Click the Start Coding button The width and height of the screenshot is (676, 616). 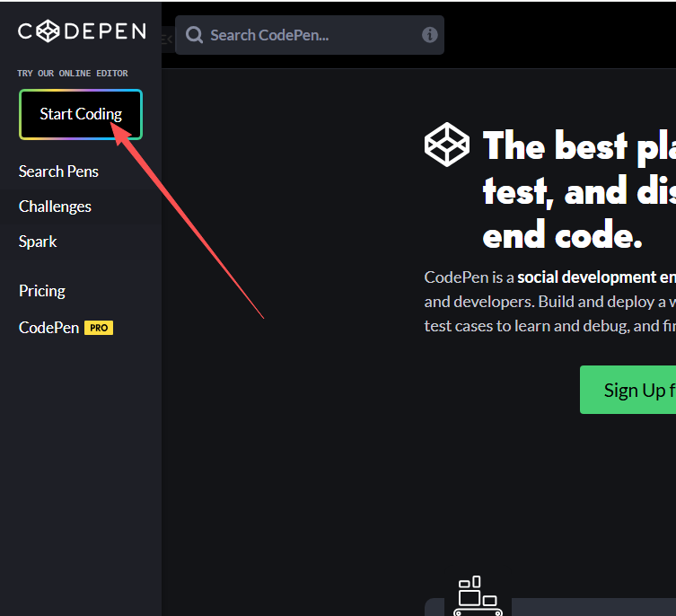(81, 114)
